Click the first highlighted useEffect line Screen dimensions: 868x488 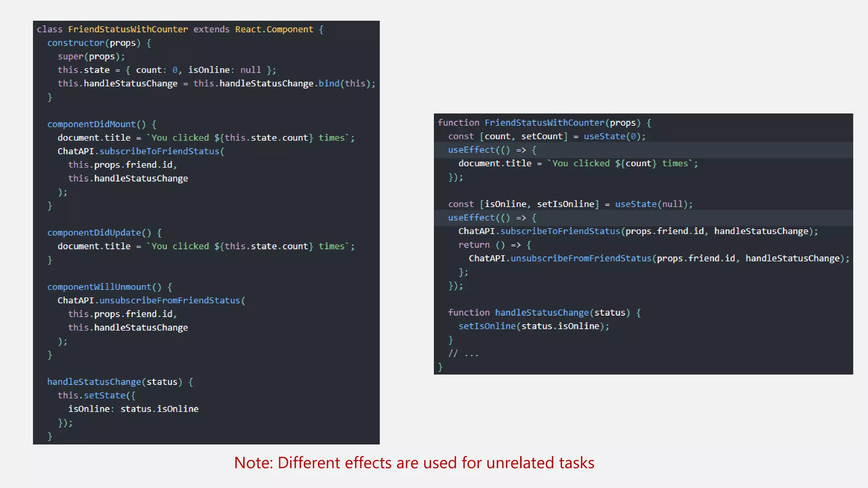pos(492,150)
